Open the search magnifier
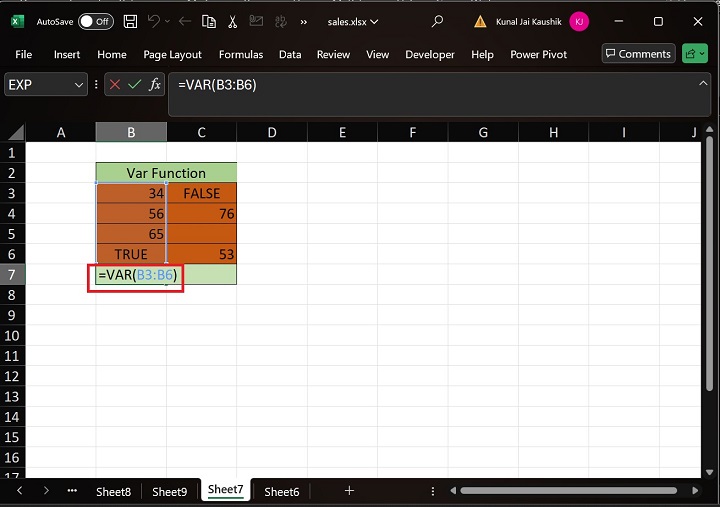Viewport: 720px width, 507px height. [x=438, y=21]
